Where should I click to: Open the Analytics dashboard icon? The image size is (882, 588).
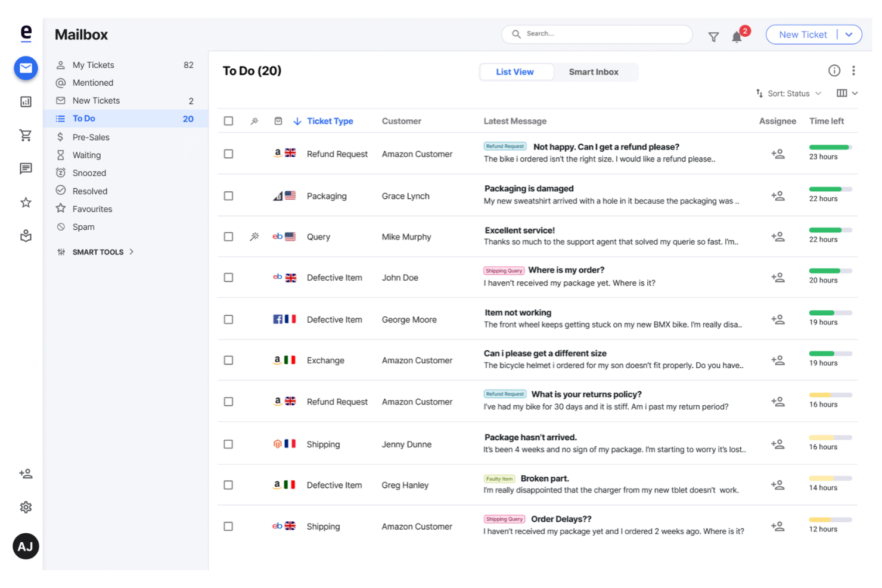pos(25,101)
